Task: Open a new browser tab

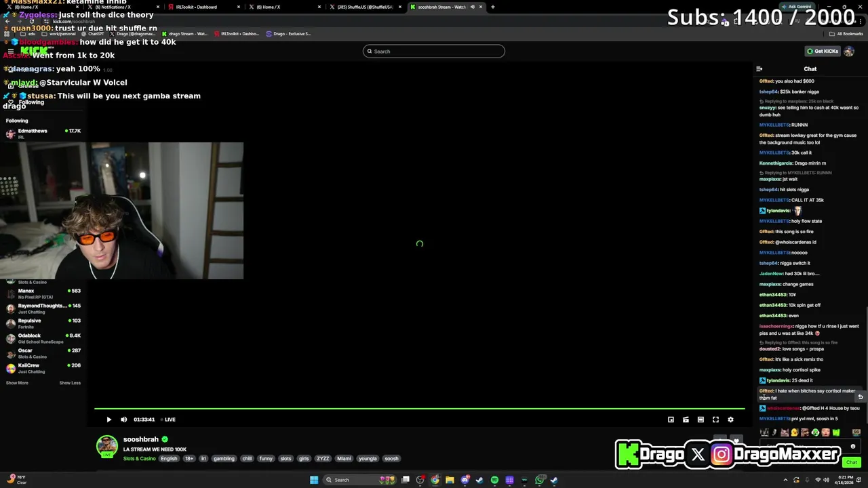Action: [493, 7]
